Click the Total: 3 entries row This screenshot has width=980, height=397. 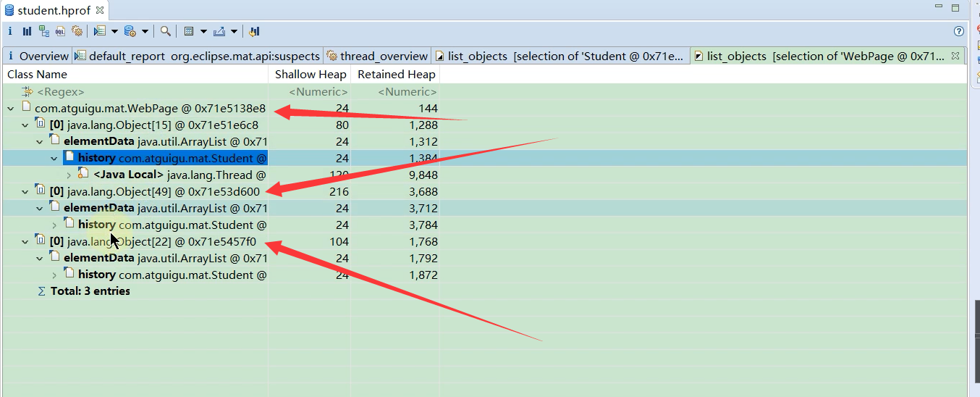click(484, 291)
